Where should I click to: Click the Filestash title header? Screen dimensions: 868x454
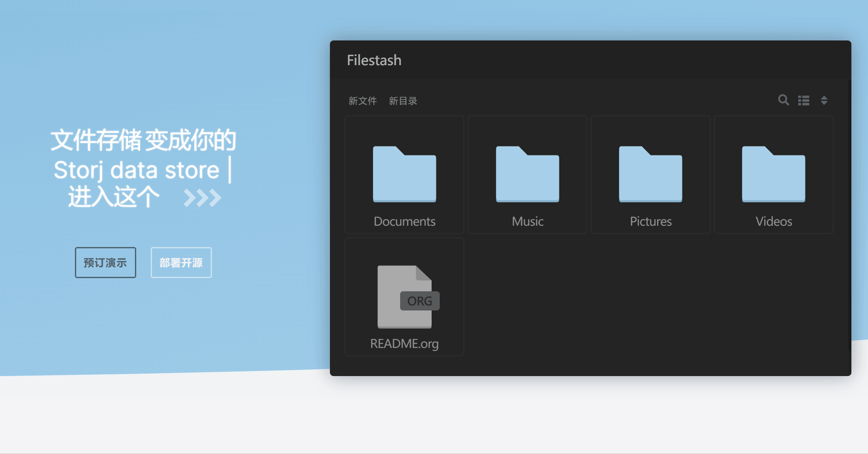(374, 60)
